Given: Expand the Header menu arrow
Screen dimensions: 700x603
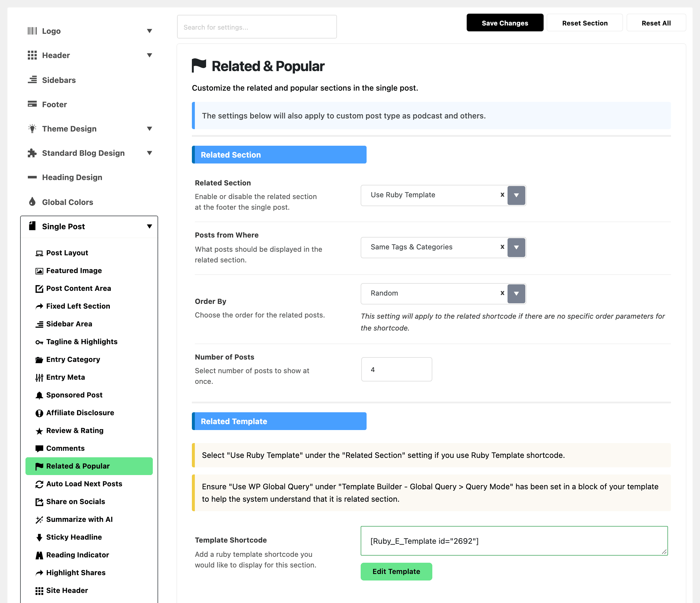Looking at the screenshot, I should pos(149,55).
